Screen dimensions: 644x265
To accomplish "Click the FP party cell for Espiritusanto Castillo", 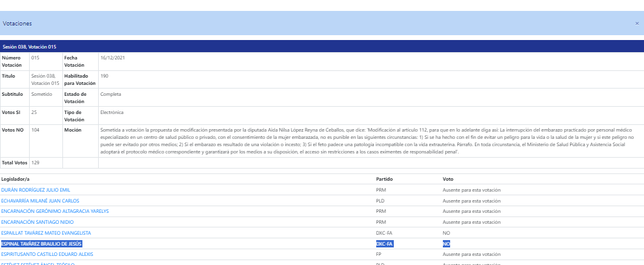I will 379,254.
